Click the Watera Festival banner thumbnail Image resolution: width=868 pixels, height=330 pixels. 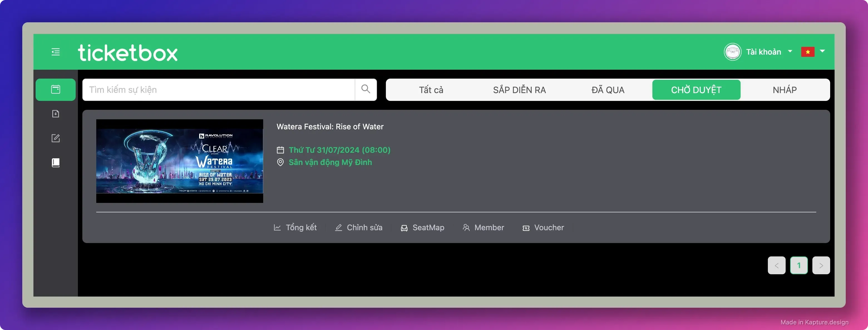(x=179, y=161)
